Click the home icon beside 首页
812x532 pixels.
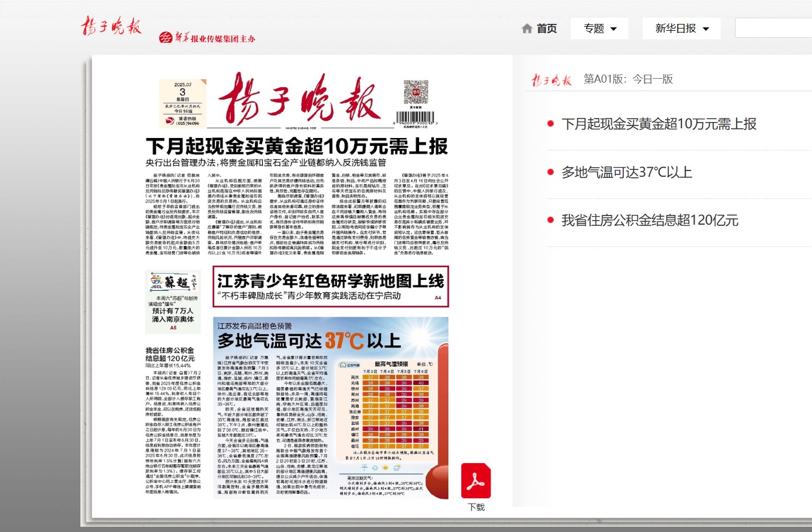click(527, 29)
